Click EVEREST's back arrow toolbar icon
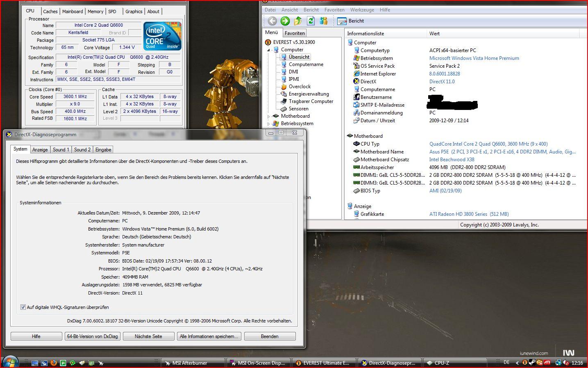588x368 pixels. click(272, 21)
